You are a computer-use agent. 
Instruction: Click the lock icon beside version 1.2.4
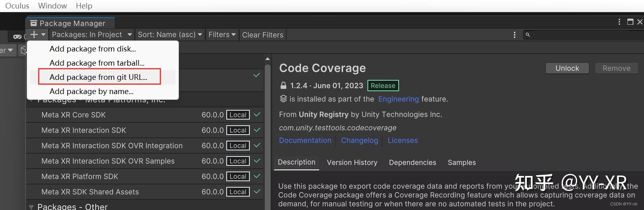pyautogui.click(x=283, y=86)
